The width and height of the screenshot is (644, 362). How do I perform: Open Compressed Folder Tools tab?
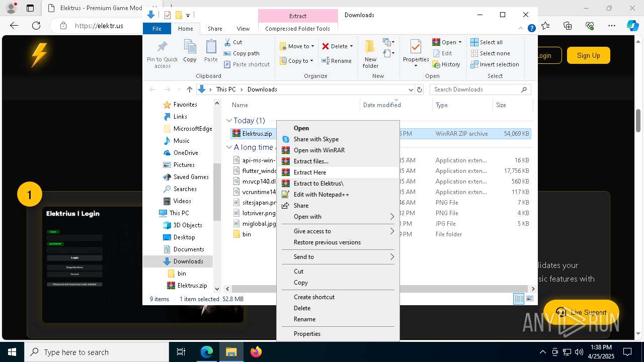[x=297, y=29]
